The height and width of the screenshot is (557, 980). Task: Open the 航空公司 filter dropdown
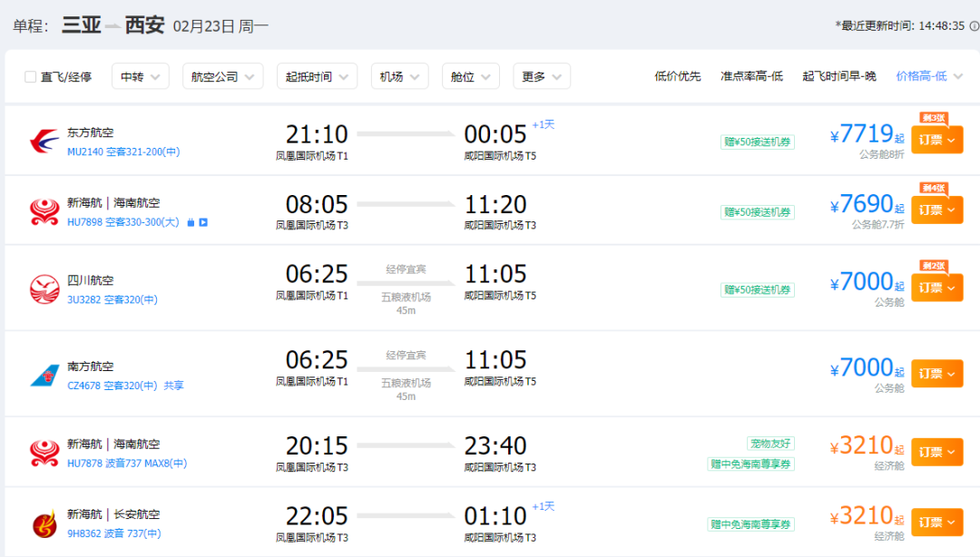222,77
